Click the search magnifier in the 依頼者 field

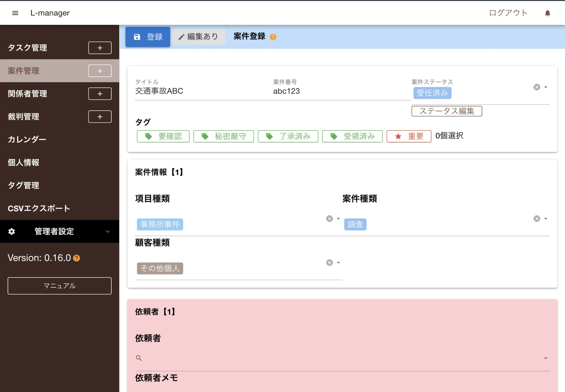[x=139, y=358]
